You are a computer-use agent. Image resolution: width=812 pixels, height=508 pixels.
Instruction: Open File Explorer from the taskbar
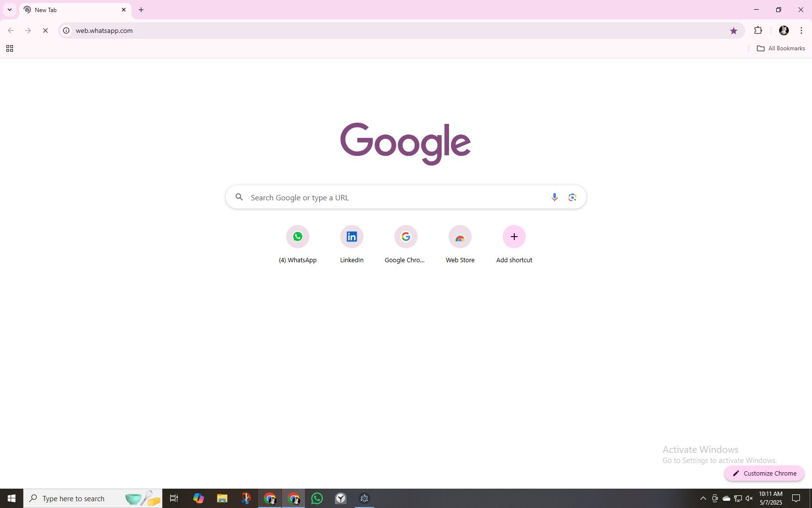[x=222, y=498]
